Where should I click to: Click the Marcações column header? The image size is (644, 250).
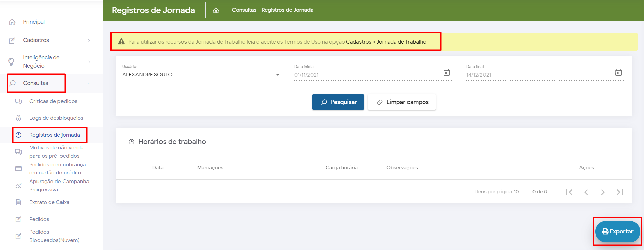tap(210, 168)
